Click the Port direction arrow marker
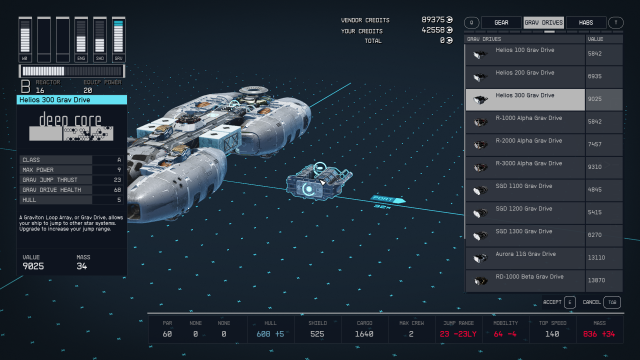 tap(388, 199)
